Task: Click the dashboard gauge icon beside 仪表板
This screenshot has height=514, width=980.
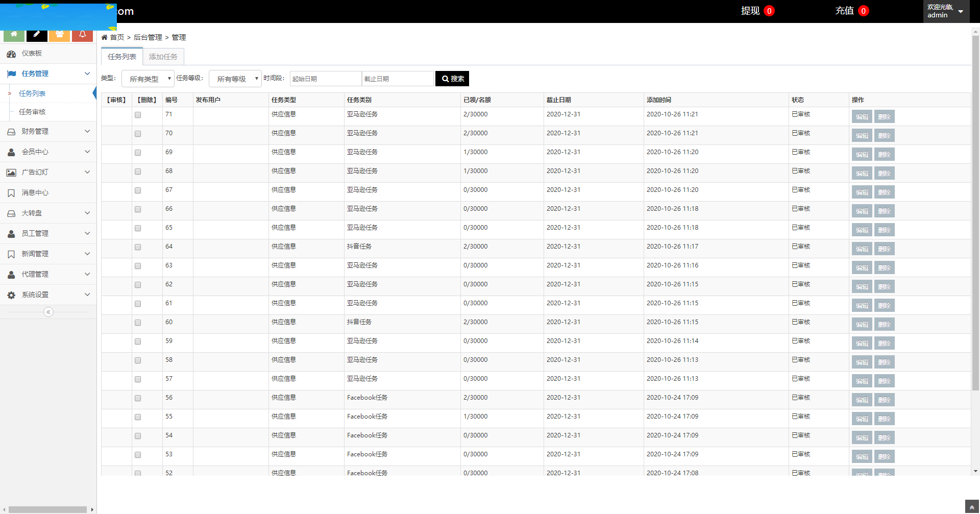Action: tap(11, 54)
